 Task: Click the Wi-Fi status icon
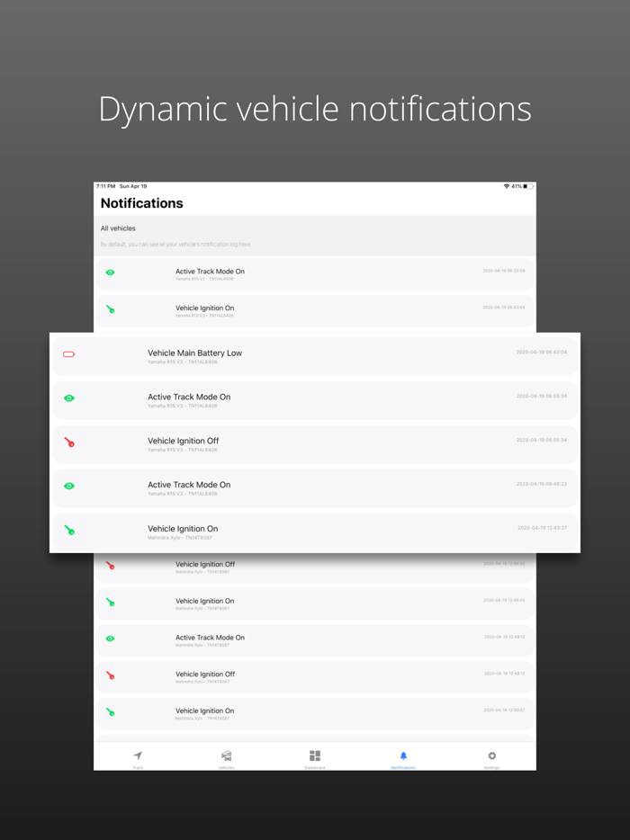(507, 186)
